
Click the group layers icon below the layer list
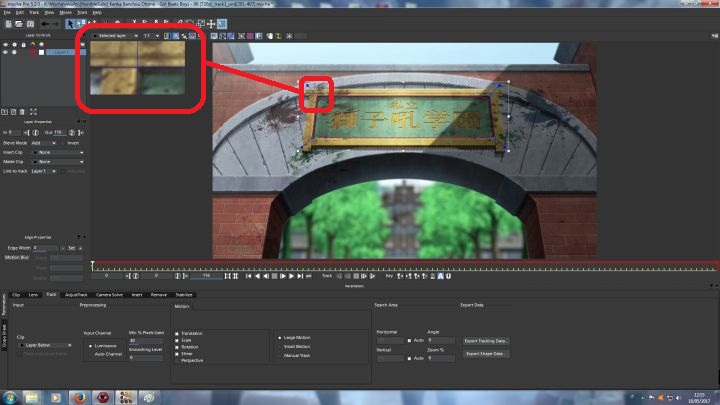[4, 112]
